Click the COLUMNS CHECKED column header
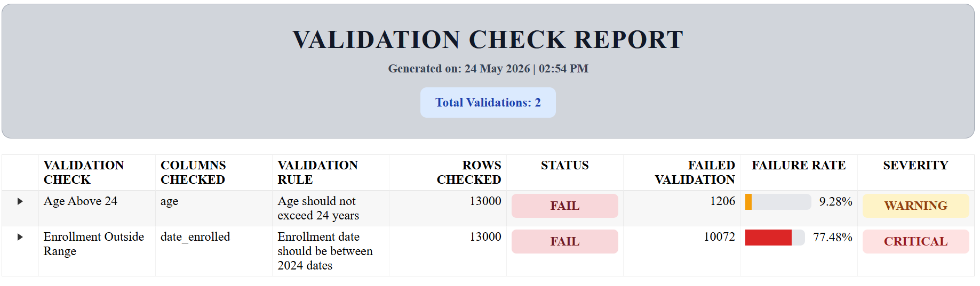 pyautogui.click(x=193, y=173)
